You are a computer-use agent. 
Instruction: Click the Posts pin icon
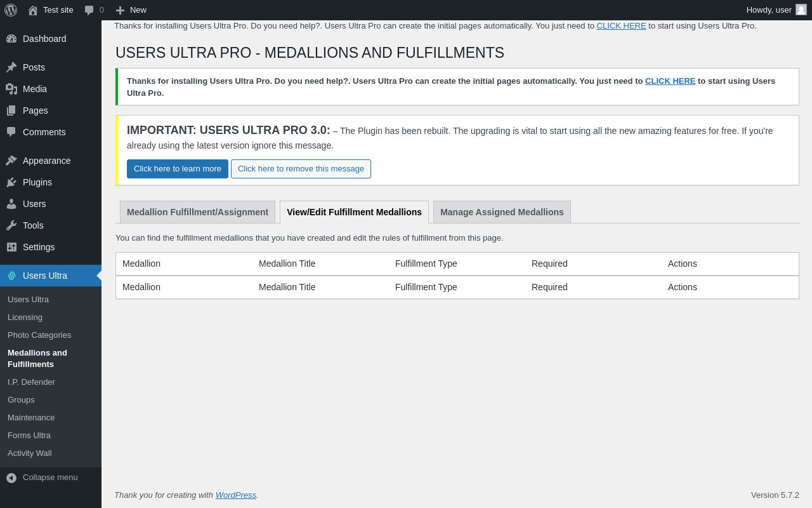11,67
